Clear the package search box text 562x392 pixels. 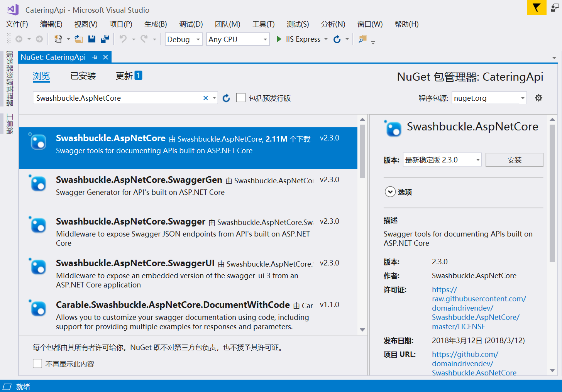pos(206,98)
